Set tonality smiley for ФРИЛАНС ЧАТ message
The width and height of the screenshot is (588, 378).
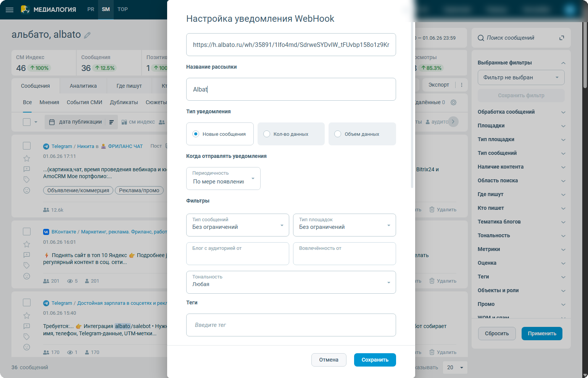click(x=27, y=190)
